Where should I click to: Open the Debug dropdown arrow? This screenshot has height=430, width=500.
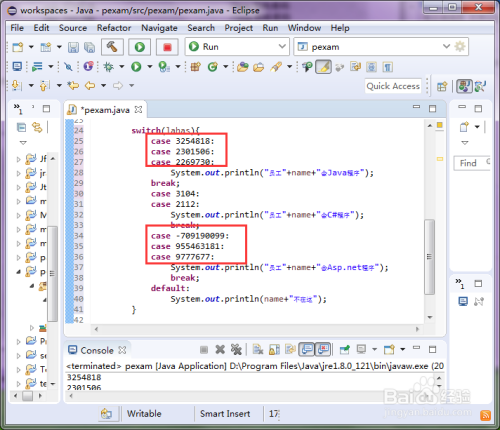pos(122,67)
